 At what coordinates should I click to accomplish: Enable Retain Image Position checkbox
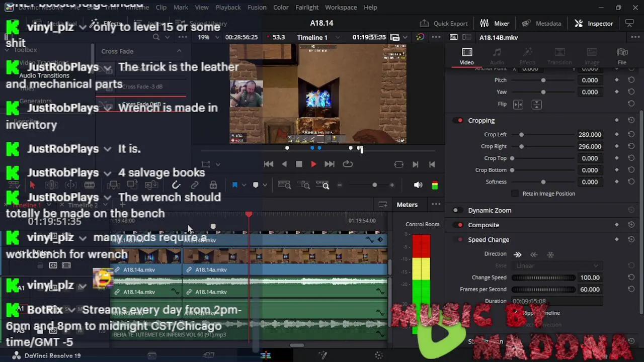click(515, 194)
